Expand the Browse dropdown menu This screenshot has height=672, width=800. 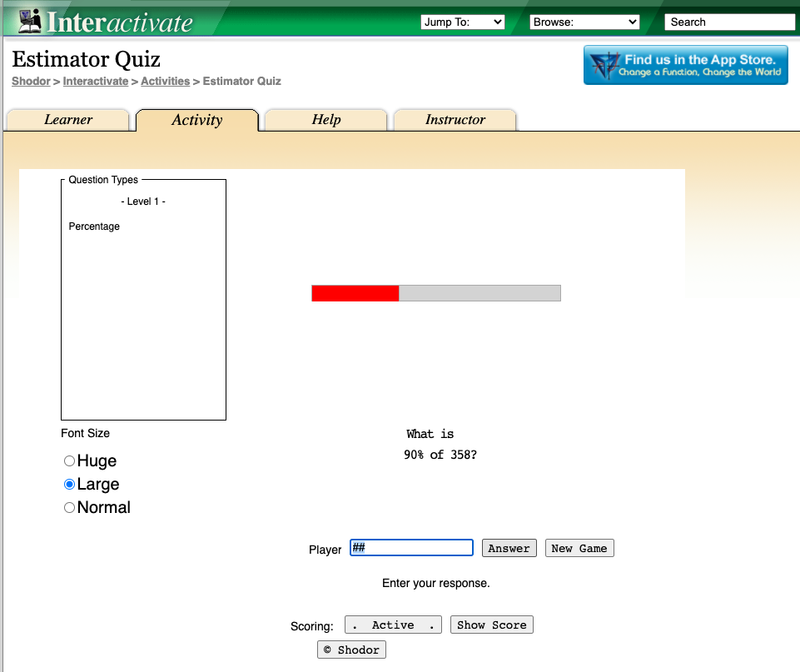pos(584,22)
